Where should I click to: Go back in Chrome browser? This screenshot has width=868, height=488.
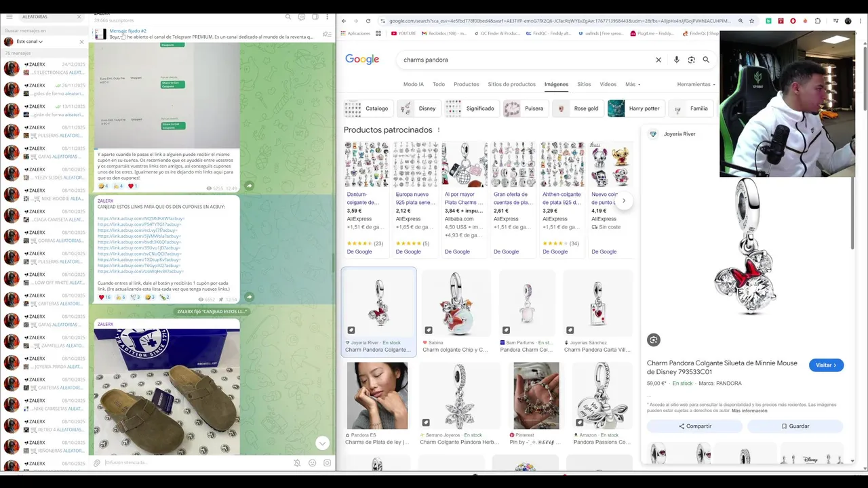pyautogui.click(x=344, y=21)
